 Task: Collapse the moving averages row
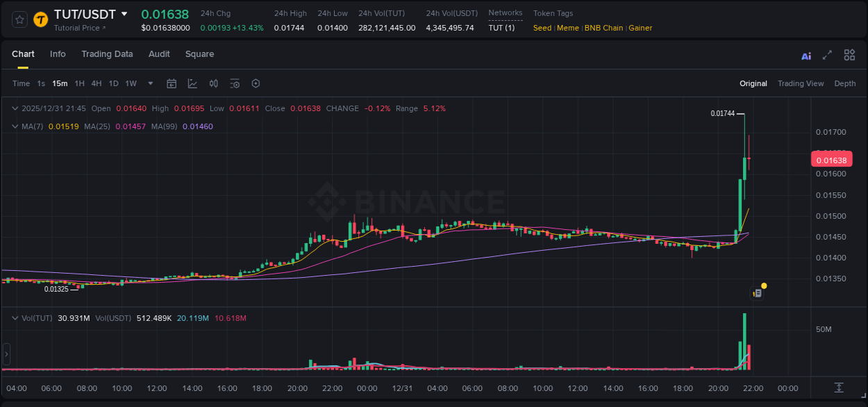tap(14, 126)
